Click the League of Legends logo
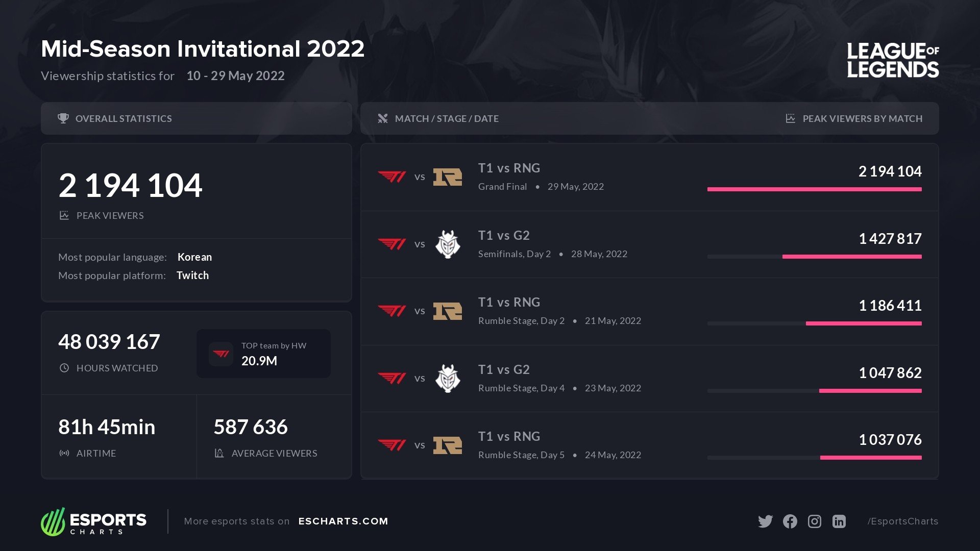Image resolution: width=980 pixels, height=551 pixels. [893, 60]
